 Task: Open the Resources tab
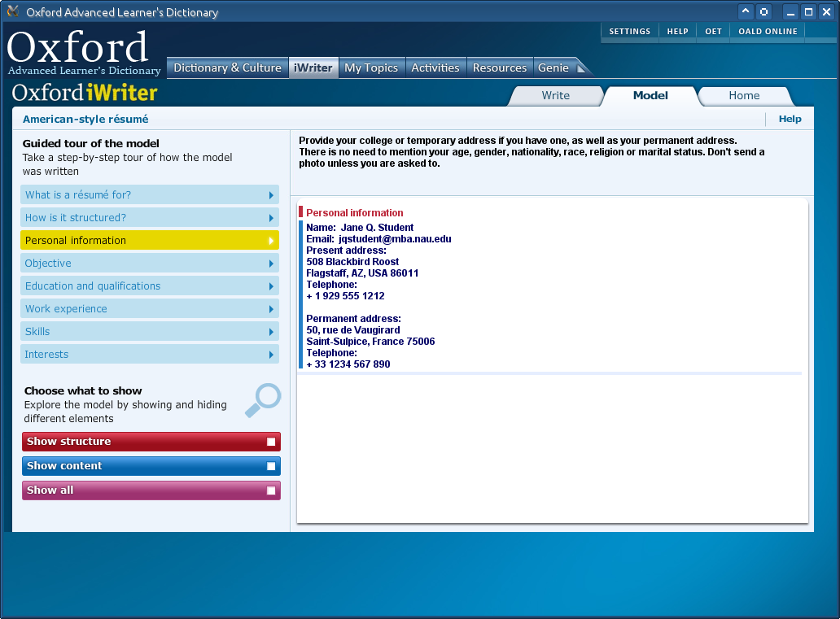(499, 68)
